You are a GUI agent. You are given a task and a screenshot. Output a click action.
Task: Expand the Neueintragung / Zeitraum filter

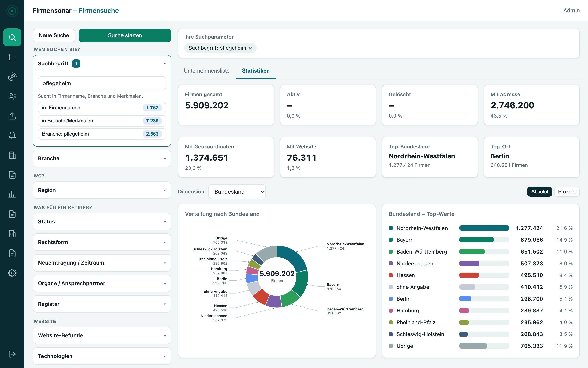point(102,263)
